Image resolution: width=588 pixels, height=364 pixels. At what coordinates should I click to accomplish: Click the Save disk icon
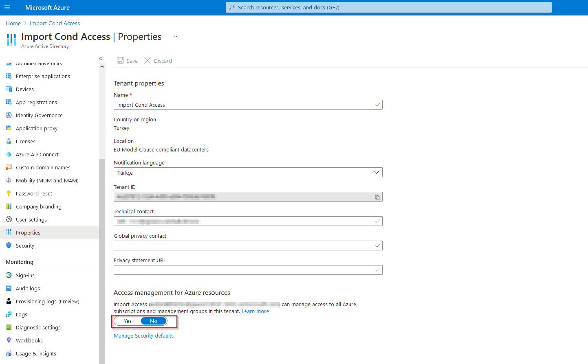click(x=120, y=60)
